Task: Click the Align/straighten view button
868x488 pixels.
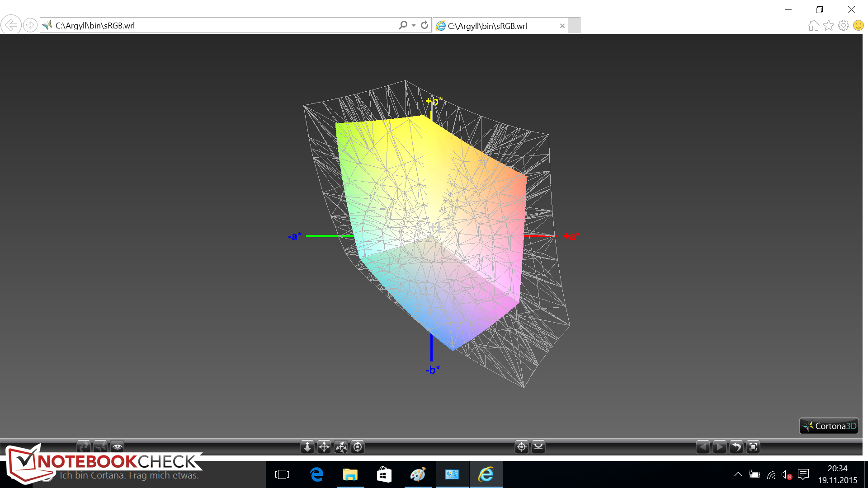Action: point(538,447)
